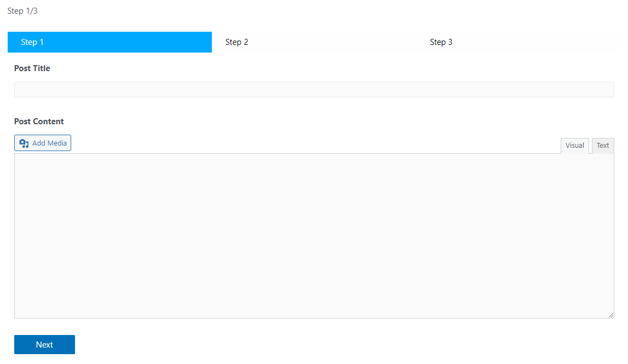Click the Add Media label text

pos(50,143)
